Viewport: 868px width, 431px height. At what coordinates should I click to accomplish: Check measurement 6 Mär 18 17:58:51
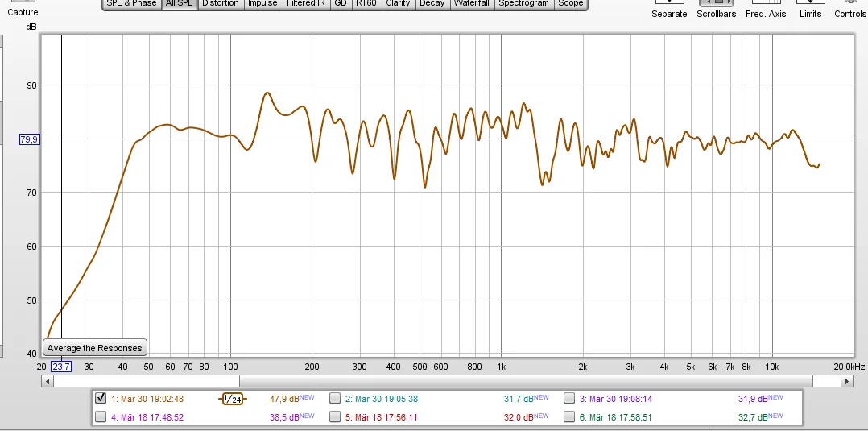click(x=569, y=416)
